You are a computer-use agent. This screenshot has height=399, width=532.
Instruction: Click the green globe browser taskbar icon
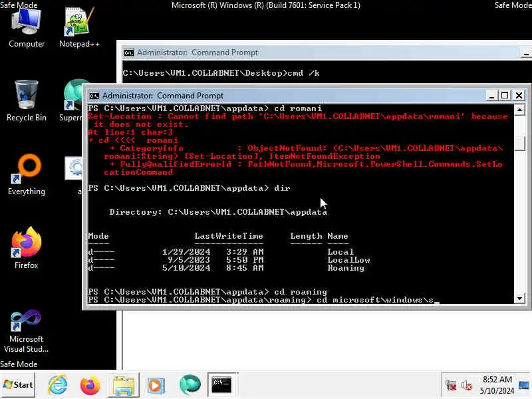190,385
